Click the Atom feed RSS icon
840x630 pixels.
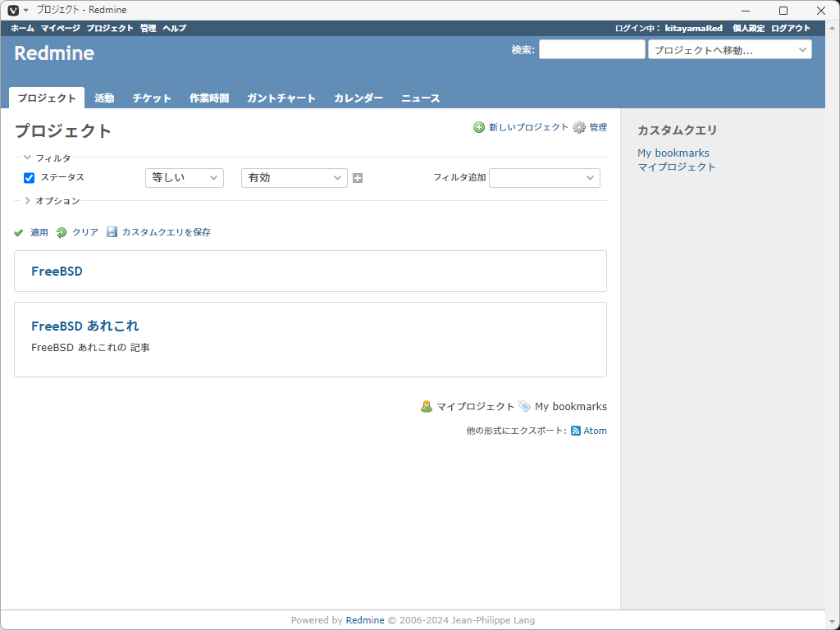click(576, 431)
